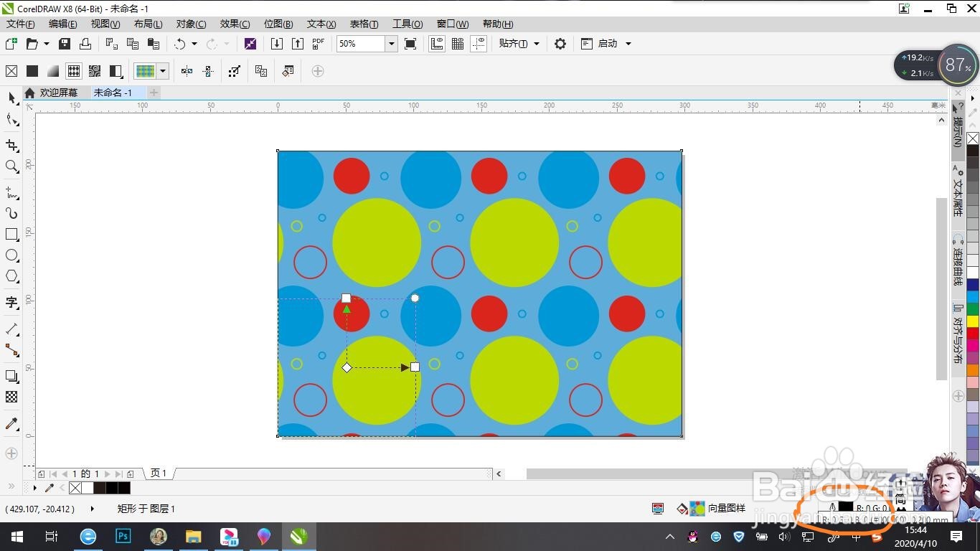Pick the yellow swatch in color palette
980x551 pixels.
[973, 321]
